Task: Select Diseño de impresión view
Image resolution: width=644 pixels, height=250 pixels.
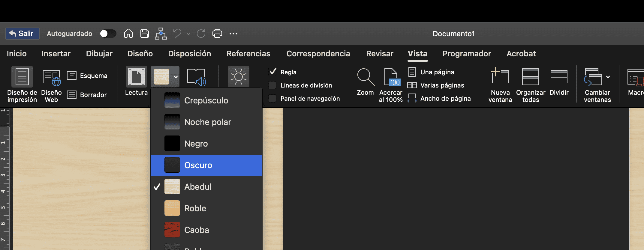Action: coord(22,85)
